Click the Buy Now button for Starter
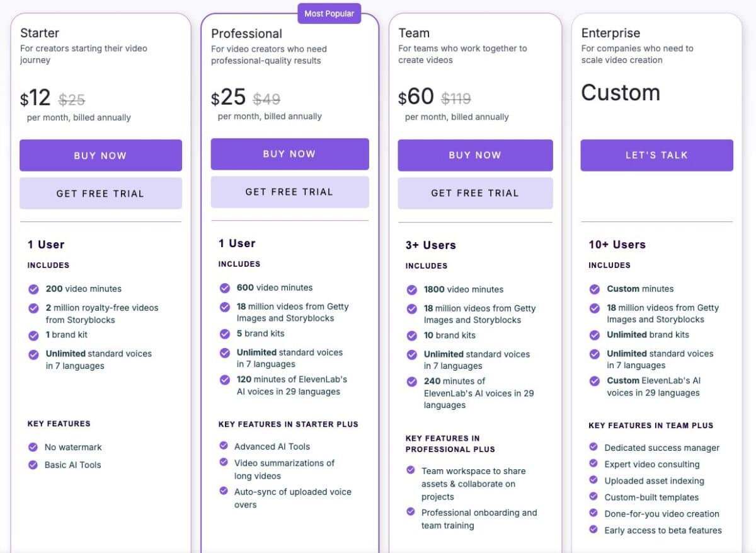This screenshot has width=756, height=553. pyautogui.click(x=101, y=156)
